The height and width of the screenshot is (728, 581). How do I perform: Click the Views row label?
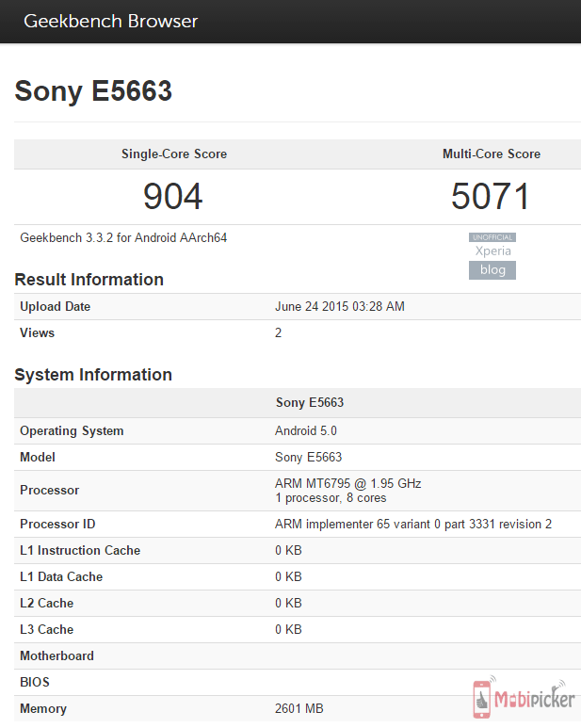tap(37, 332)
